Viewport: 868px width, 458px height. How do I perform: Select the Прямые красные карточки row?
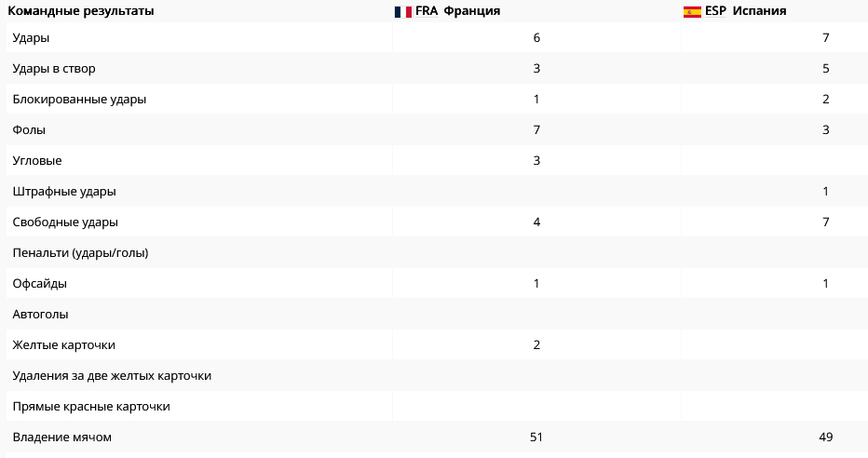coord(438,407)
